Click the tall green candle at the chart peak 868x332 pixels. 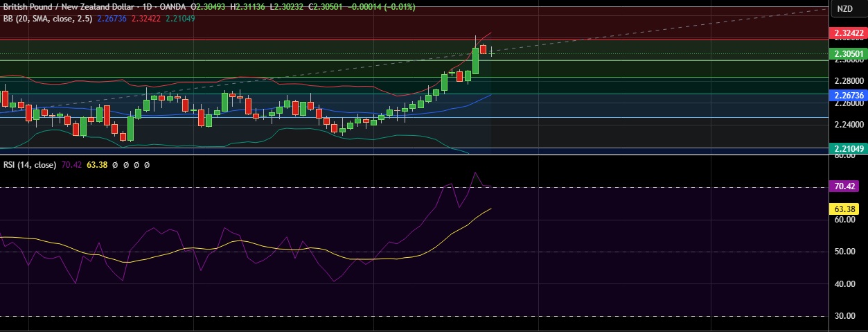475,60
